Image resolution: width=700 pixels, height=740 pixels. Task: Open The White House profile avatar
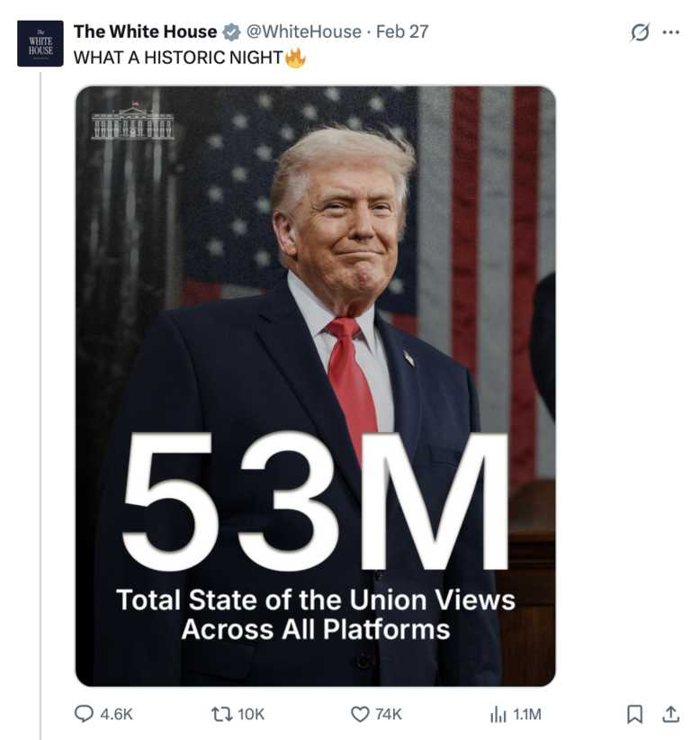[40, 43]
